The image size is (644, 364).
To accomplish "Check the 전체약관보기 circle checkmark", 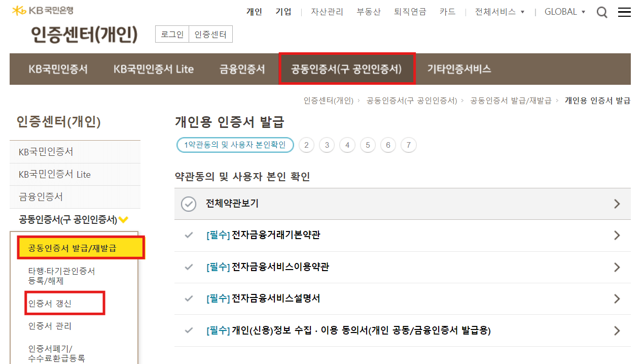I will point(189,204).
